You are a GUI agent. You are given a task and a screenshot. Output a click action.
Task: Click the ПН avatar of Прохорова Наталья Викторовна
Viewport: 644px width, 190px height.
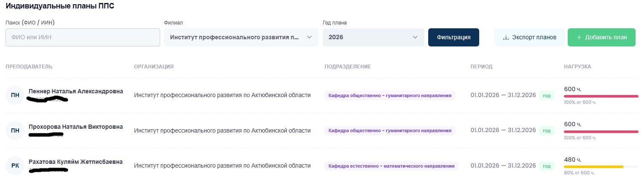15,130
